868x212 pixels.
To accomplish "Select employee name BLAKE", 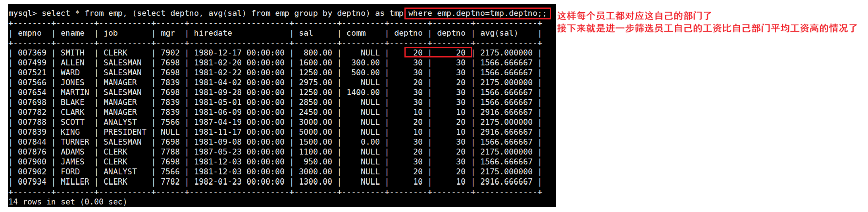I will coord(72,102).
